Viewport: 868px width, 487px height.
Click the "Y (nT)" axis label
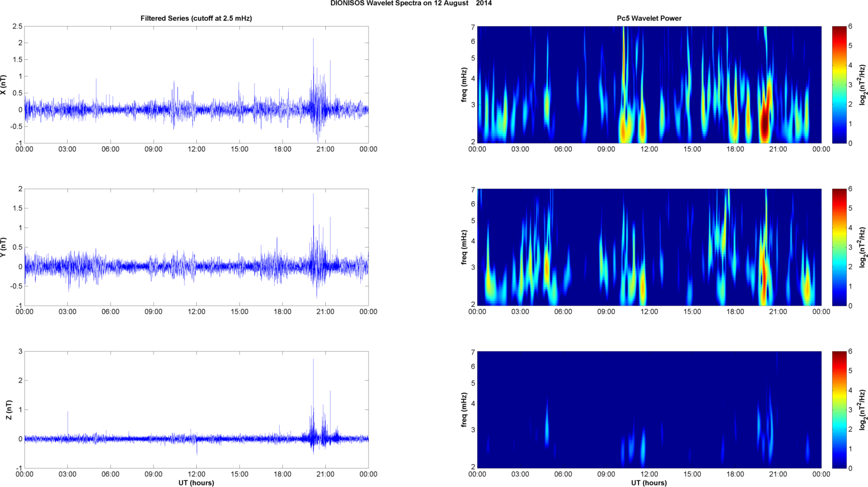[3, 247]
